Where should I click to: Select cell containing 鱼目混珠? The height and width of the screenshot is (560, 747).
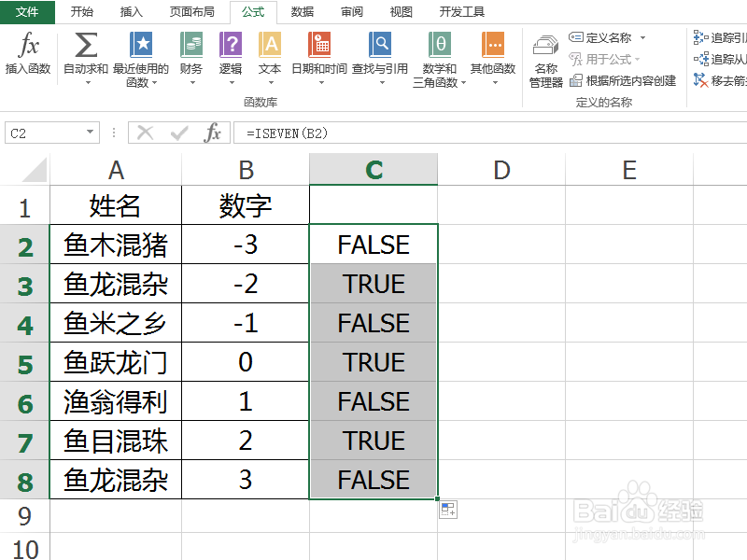tap(116, 440)
